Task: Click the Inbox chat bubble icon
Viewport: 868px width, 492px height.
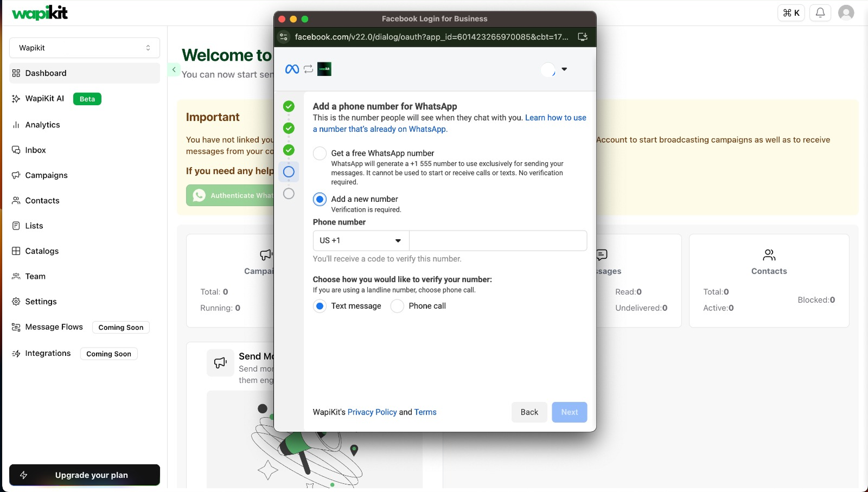Action: point(16,150)
